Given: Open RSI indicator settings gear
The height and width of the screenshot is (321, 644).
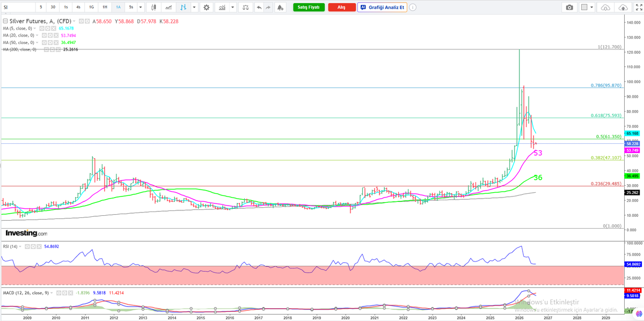Looking at the screenshot, I should pyautogui.click(x=33, y=247).
